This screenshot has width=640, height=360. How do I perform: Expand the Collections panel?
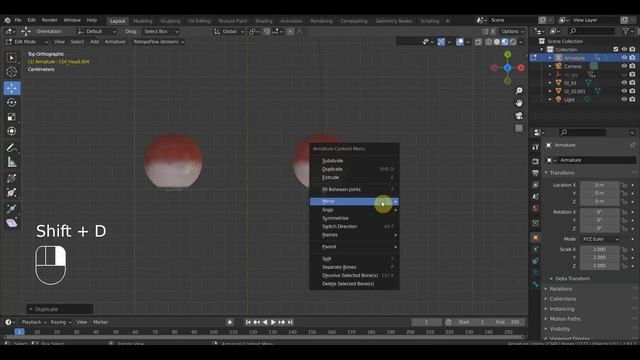click(562, 299)
